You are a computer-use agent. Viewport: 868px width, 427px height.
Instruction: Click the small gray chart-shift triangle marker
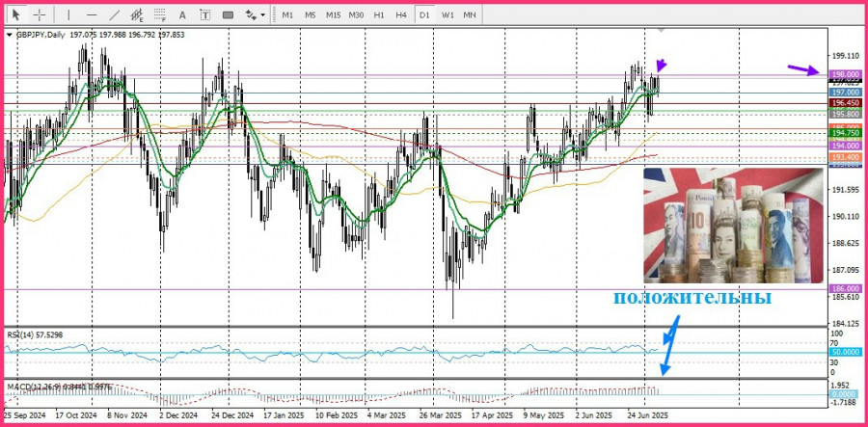click(661, 29)
